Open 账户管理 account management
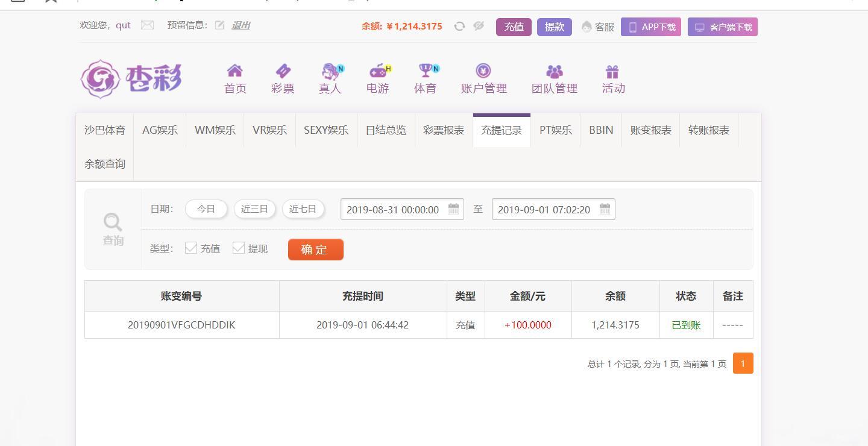The height and width of the screenshot is (446, 868). (x=483, y=79)
